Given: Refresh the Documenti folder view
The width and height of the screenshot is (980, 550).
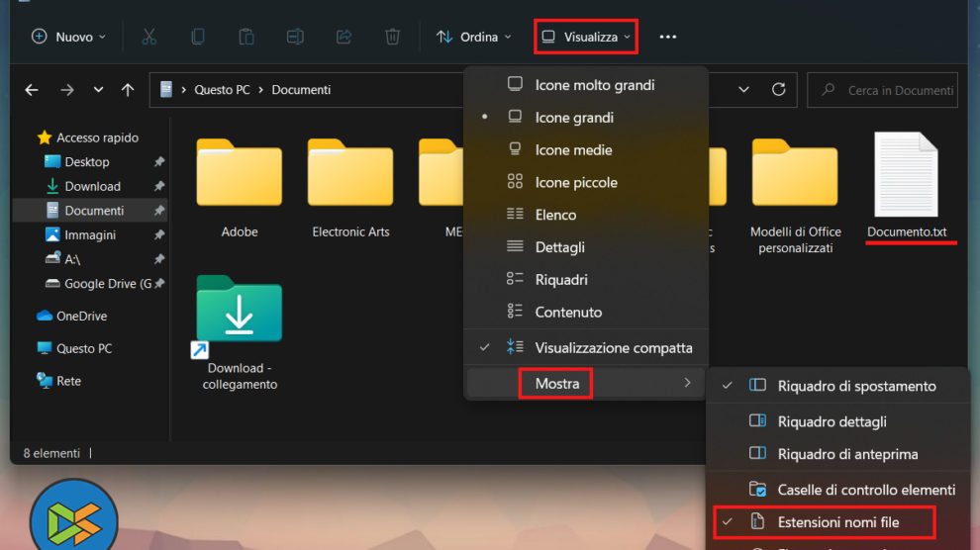Looking at the screenshot, I should coord(778,89).
